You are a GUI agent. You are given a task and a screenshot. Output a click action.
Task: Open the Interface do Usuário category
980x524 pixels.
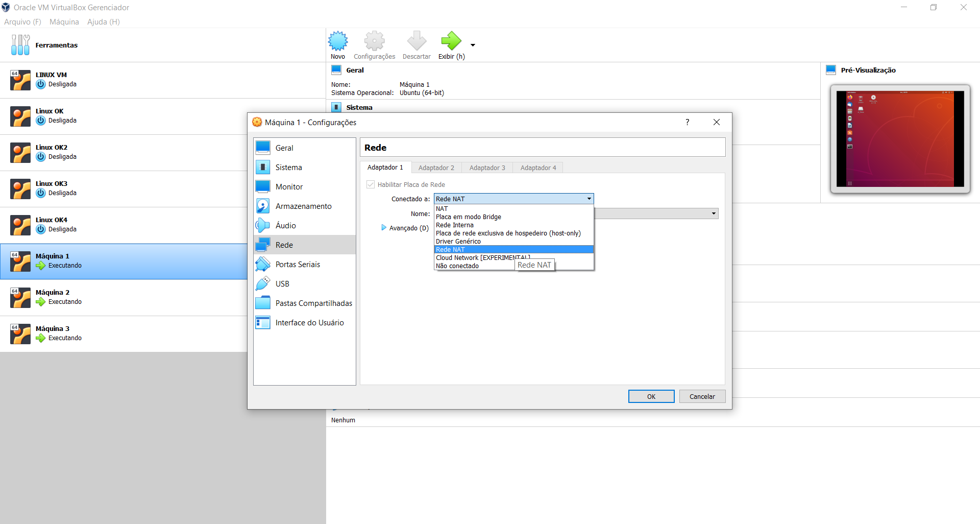click(305, 322)
